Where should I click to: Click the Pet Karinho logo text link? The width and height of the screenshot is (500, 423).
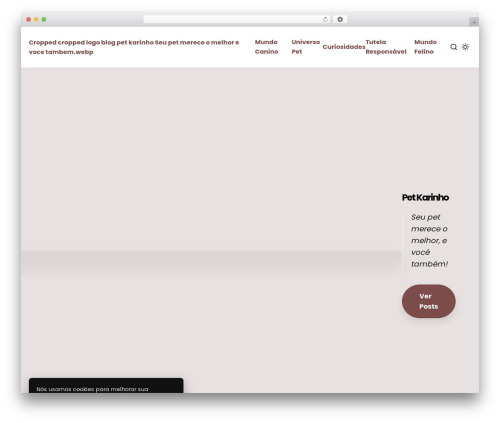(x=134, y=47)
